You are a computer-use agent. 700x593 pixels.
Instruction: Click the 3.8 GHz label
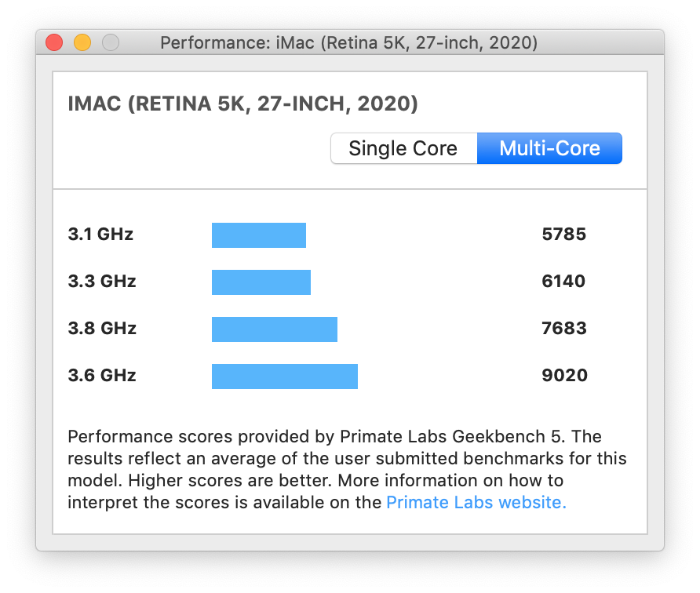click(102, 329)
